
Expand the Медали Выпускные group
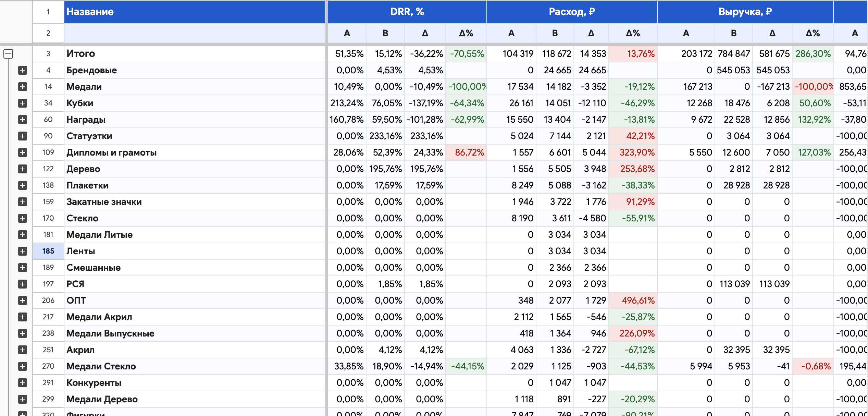23,333
